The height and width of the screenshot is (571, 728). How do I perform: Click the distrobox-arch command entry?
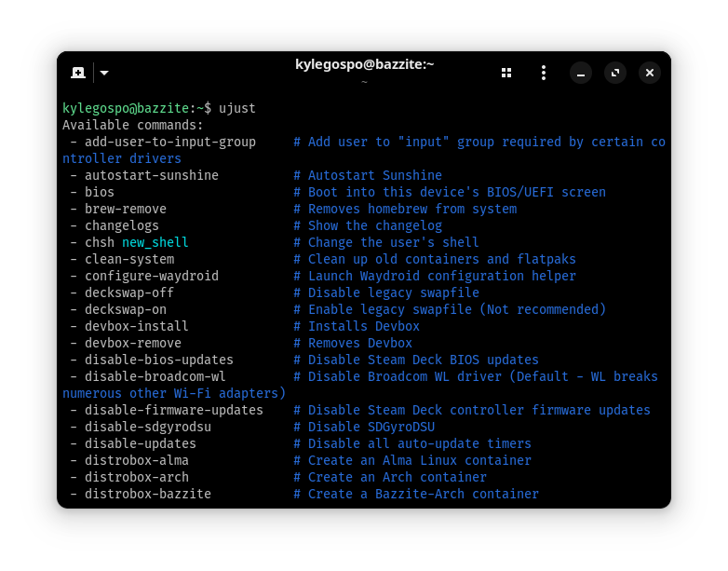[136, 477]
